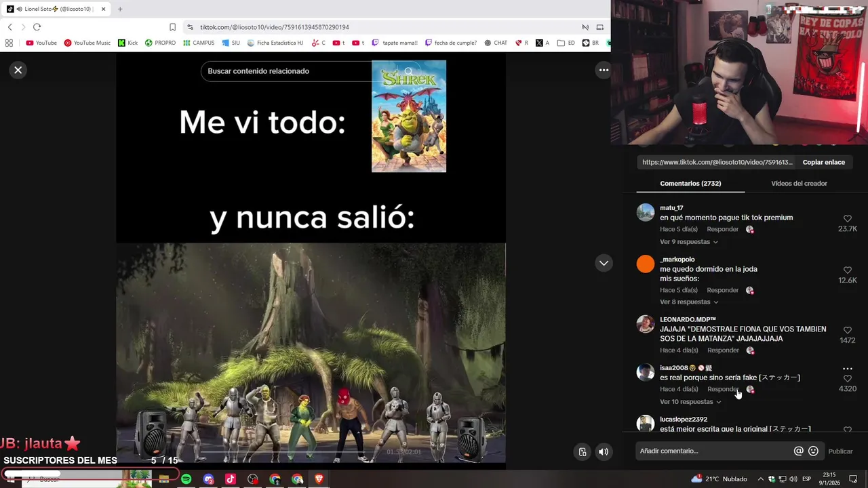Reply to isaa2008's comment
Viewport: 868px width, 488px height.
point(723,389)
